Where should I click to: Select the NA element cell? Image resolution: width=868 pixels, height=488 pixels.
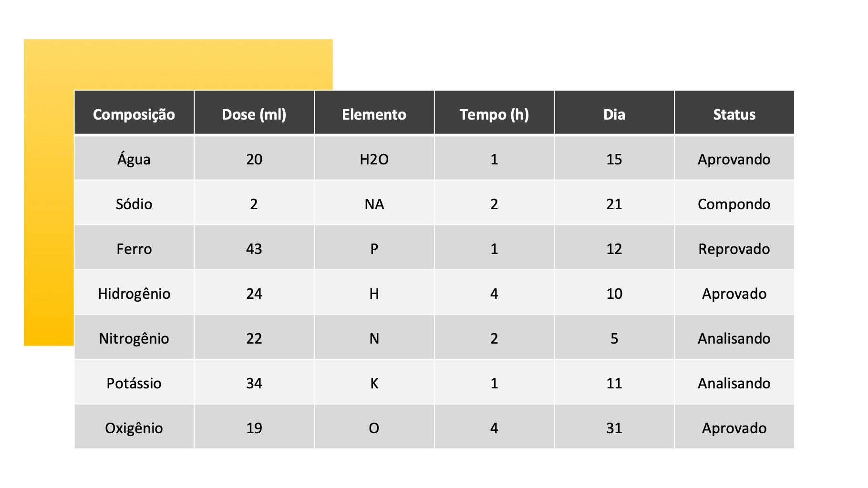tap(374, 204)
